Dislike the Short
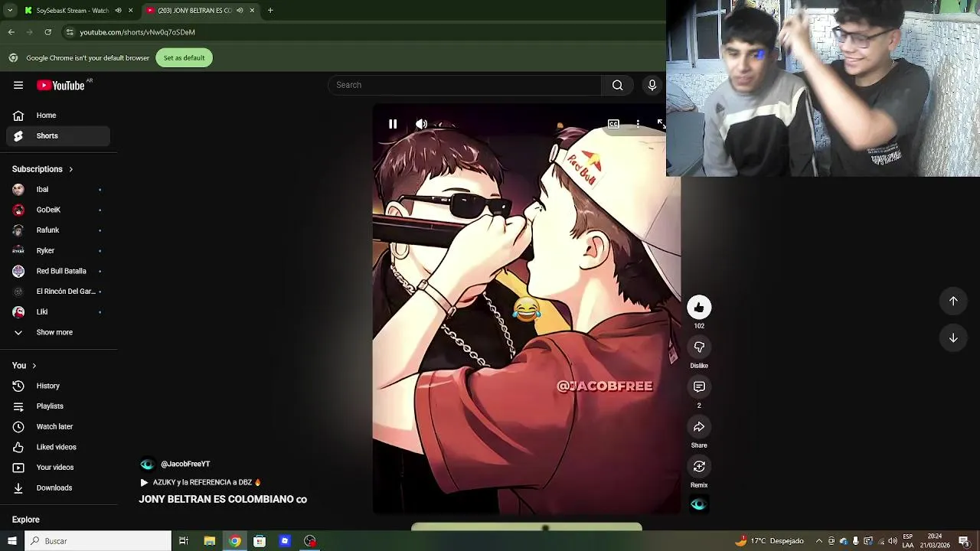This screenshot has width=980, height=551. (699, 347)
